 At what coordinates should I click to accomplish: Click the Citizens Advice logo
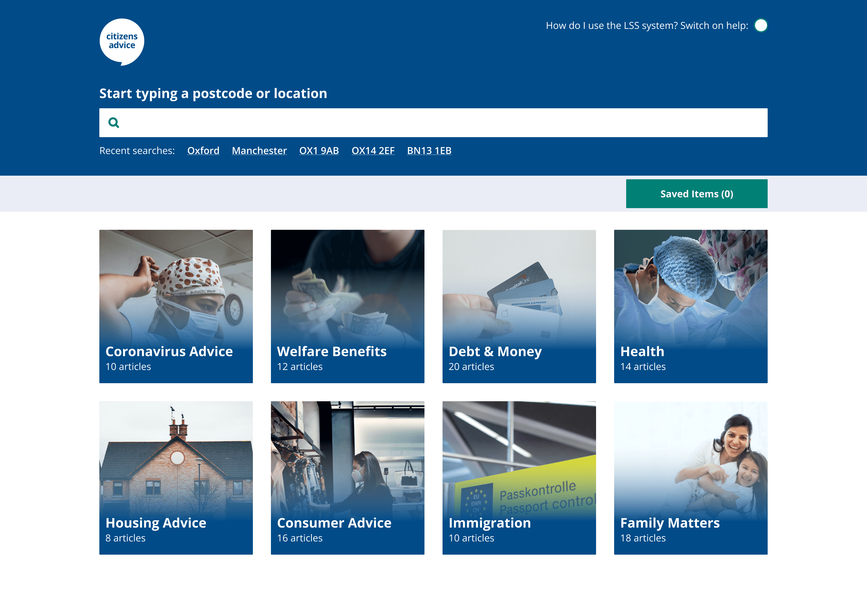click(x=122, y=41)
